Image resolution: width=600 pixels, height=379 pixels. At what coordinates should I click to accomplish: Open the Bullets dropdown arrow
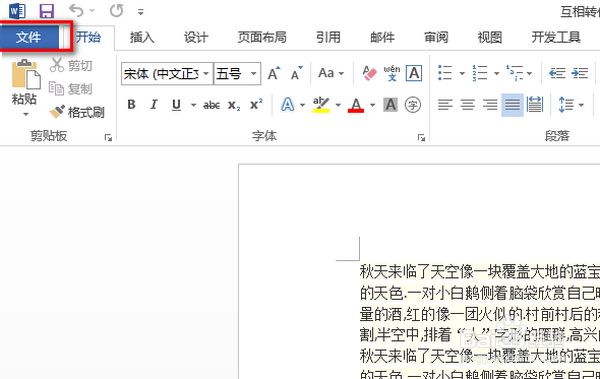(462, 73)
